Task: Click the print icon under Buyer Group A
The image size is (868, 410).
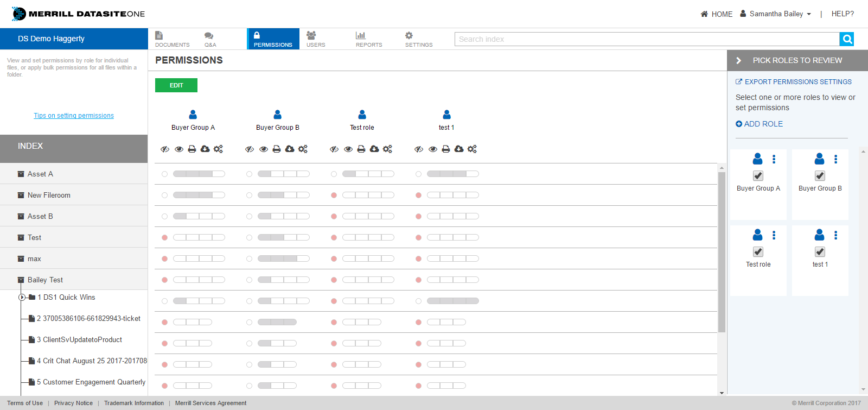Action: 192,149
